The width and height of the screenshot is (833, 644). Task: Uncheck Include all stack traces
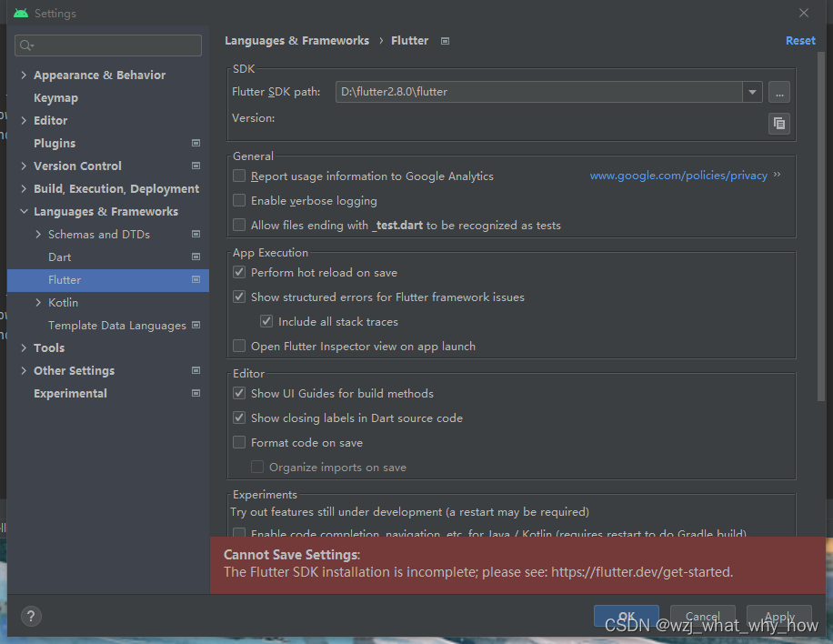tap(266, 321)
